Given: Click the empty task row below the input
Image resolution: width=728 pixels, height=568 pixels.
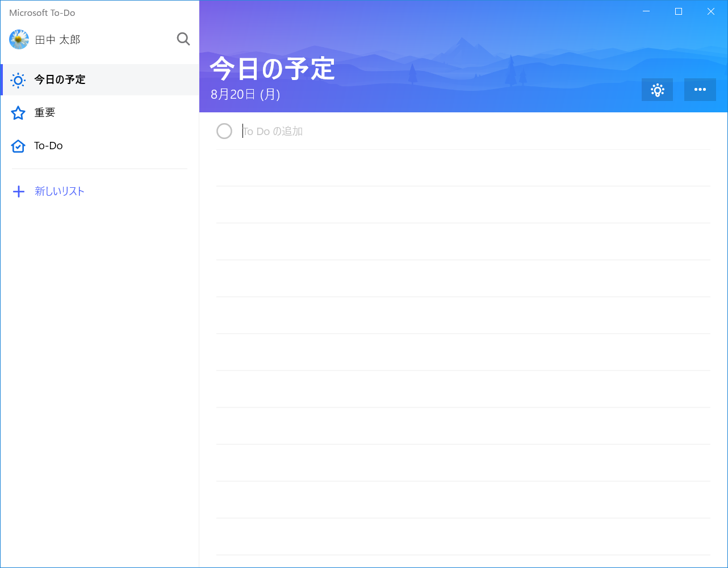Looking at the screenshot, I should click(x=463, y=168).
